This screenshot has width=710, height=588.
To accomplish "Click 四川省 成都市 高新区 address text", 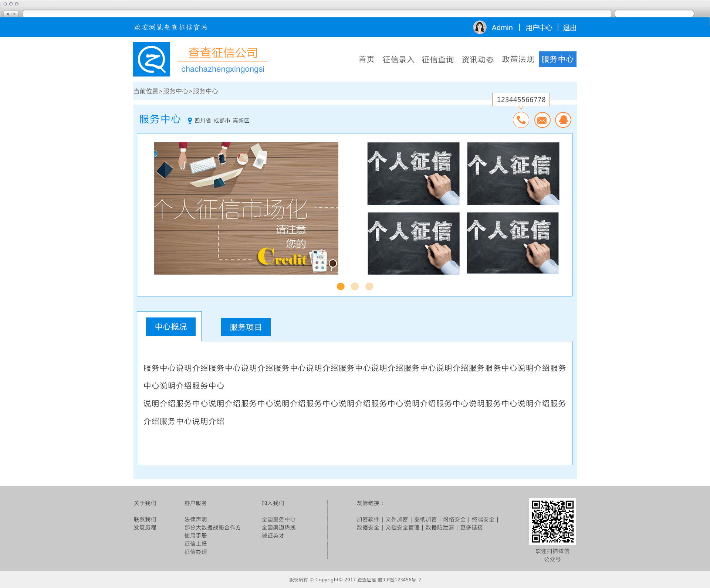I will click(222, 120).
